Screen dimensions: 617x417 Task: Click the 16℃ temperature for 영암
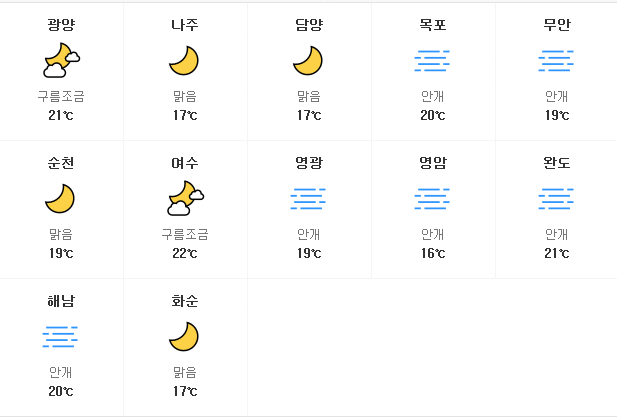click(433, 253)
